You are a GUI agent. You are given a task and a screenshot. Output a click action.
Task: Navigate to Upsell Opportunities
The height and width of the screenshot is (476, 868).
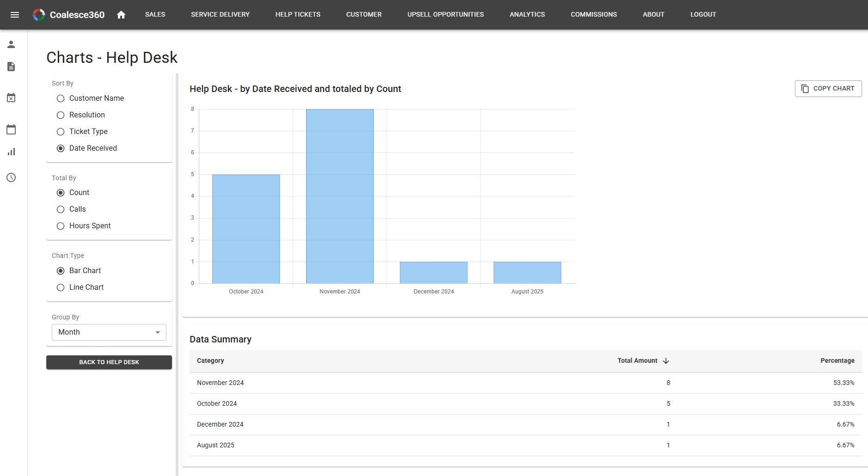click(x=445, y=14)
